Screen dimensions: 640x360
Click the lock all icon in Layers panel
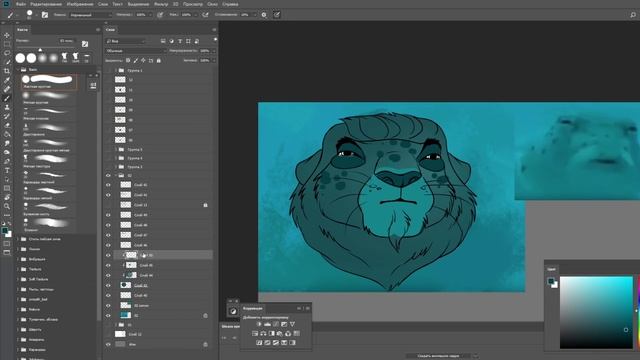(159, 60)
